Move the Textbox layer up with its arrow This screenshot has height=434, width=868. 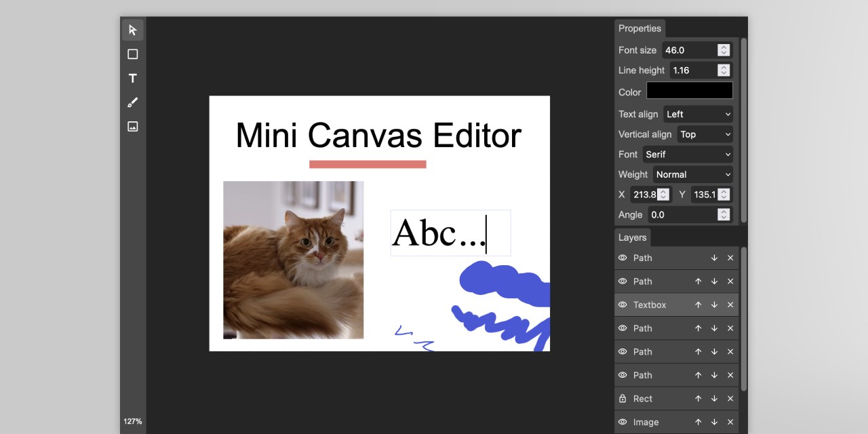tap(698, 304)
